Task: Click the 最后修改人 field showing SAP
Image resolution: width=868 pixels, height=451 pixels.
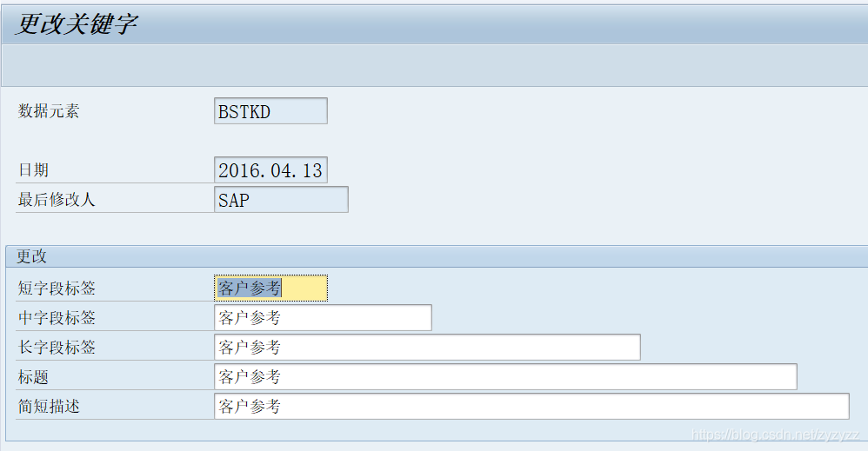Action: [281, 199]
